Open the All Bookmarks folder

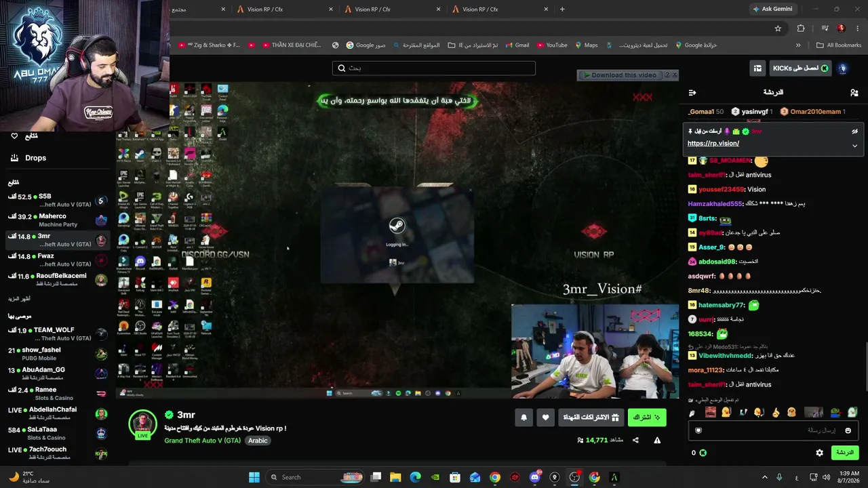[839, 45]
